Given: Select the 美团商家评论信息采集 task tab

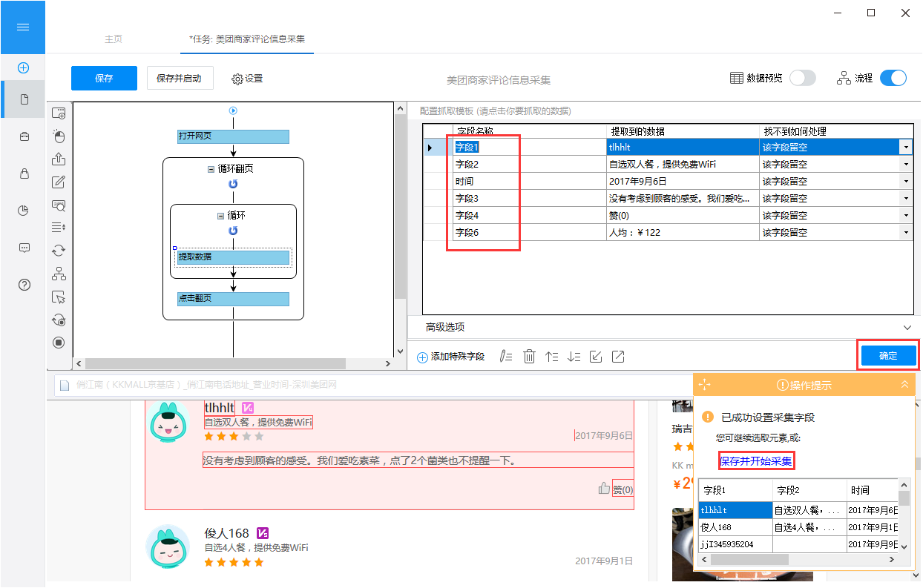Looking at the screenshot, I should click(247, 39).
